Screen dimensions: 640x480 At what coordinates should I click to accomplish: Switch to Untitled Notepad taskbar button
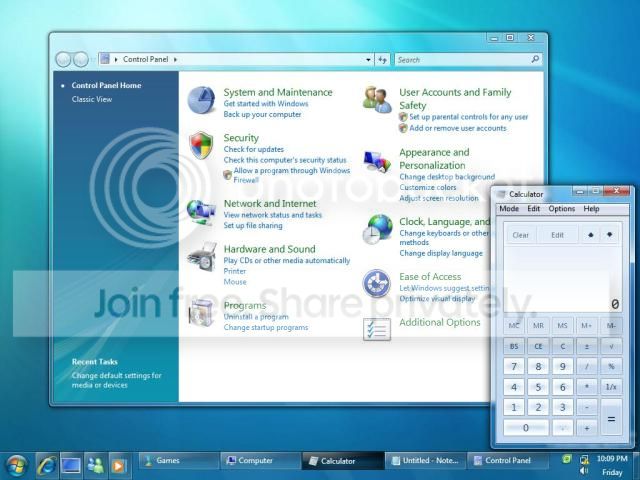(x=424, y=461)
